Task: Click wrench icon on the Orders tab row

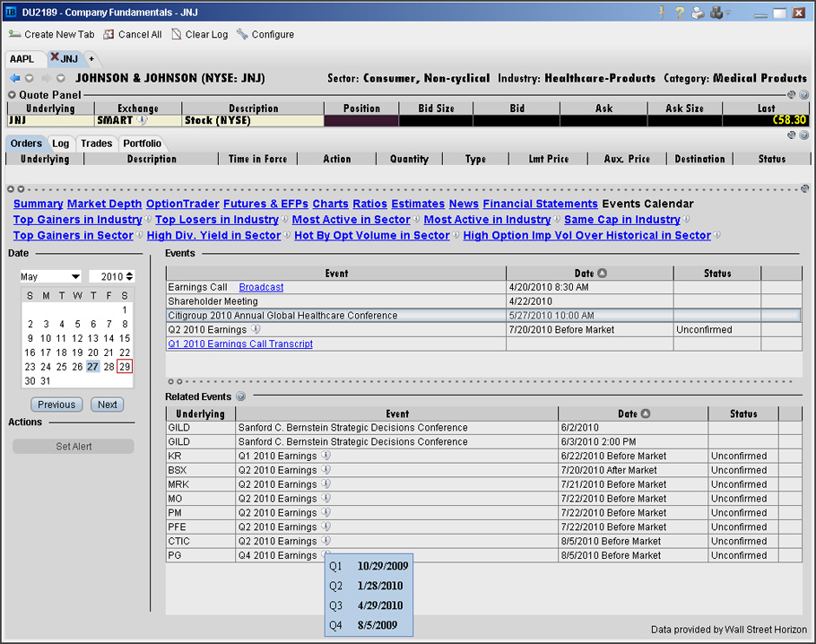Action: (792, 135)
